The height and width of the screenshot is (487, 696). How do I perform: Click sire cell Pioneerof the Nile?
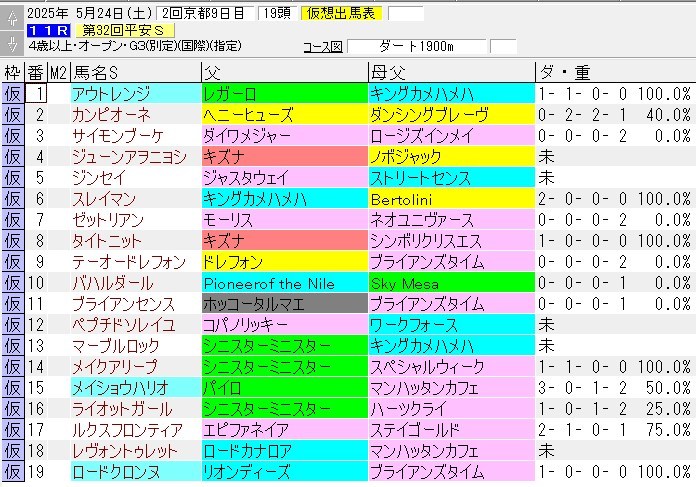[285, 283]
